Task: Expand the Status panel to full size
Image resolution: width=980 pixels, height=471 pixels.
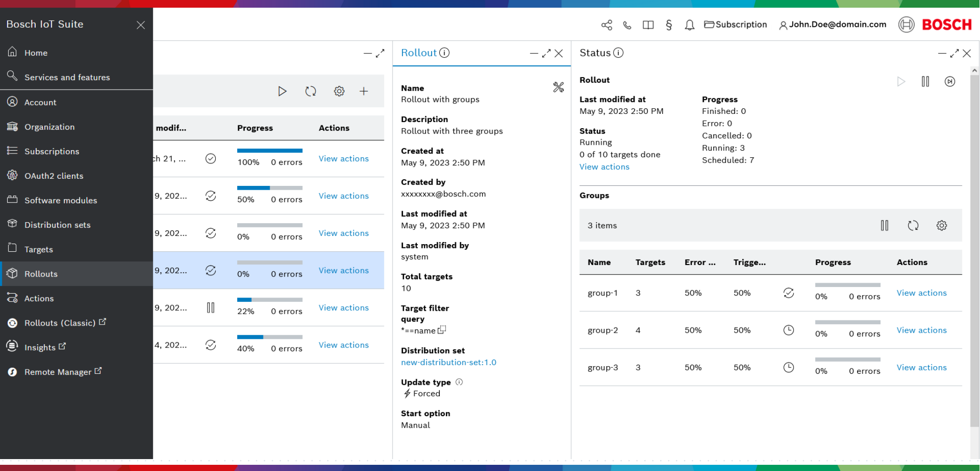Action: [954, 53]
